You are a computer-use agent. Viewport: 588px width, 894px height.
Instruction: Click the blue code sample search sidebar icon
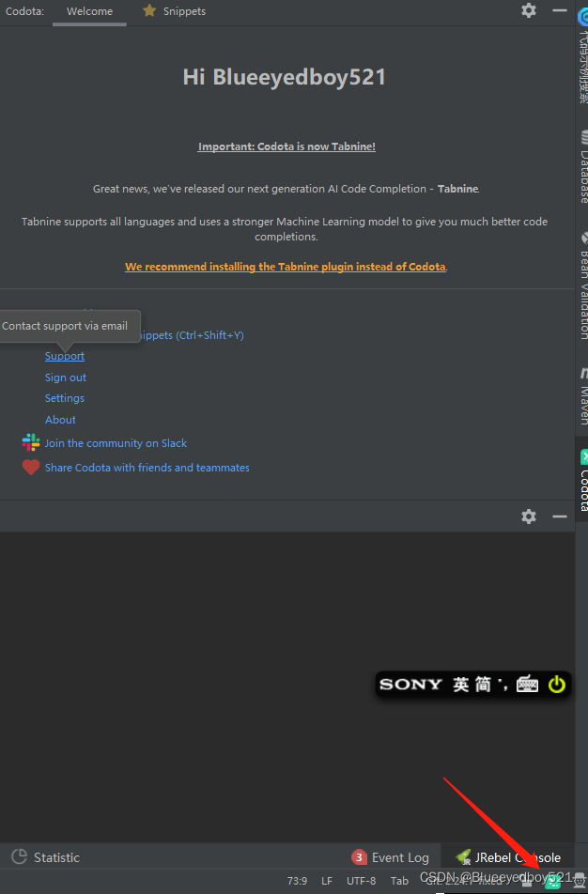(x=583, y=17)
